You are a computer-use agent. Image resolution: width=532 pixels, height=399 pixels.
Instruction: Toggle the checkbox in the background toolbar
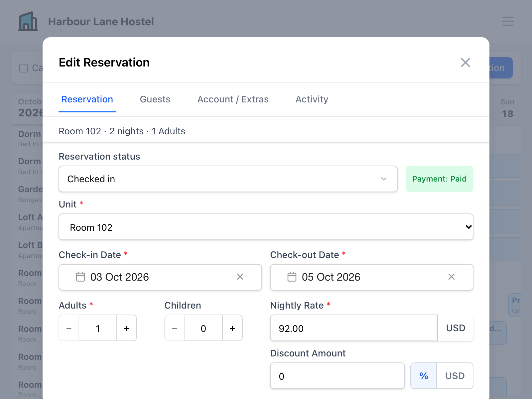[x=24, y=68]
